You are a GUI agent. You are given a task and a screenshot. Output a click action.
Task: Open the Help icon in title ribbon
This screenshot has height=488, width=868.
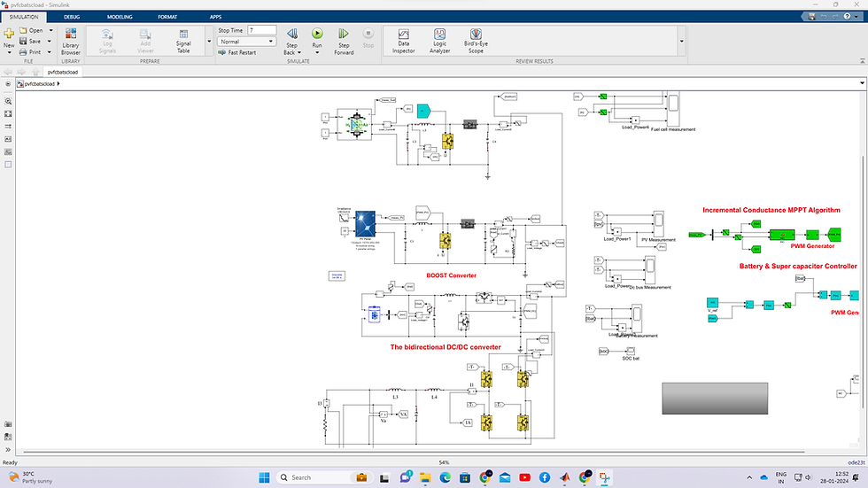(847, 17)
